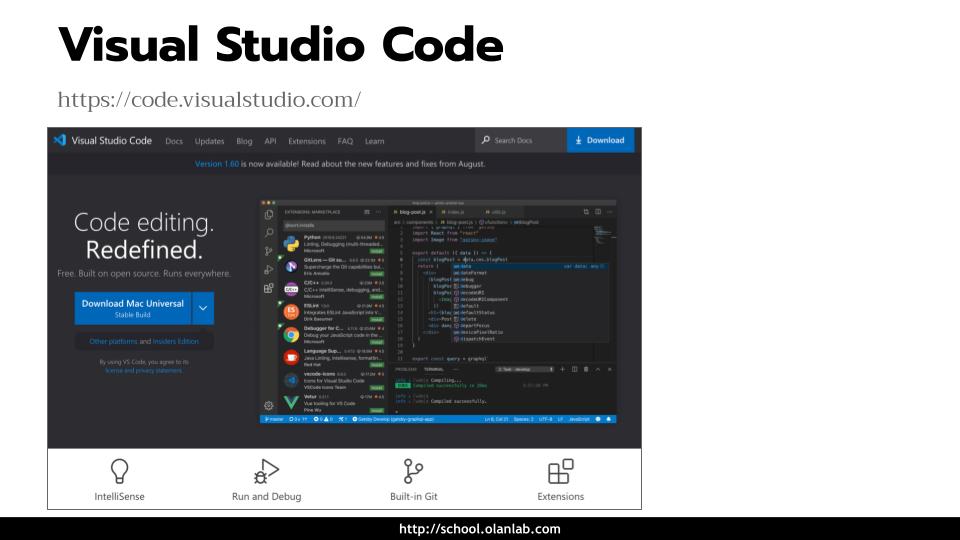Select Extensions in the top navigation bar

click(x=307, y=141)
